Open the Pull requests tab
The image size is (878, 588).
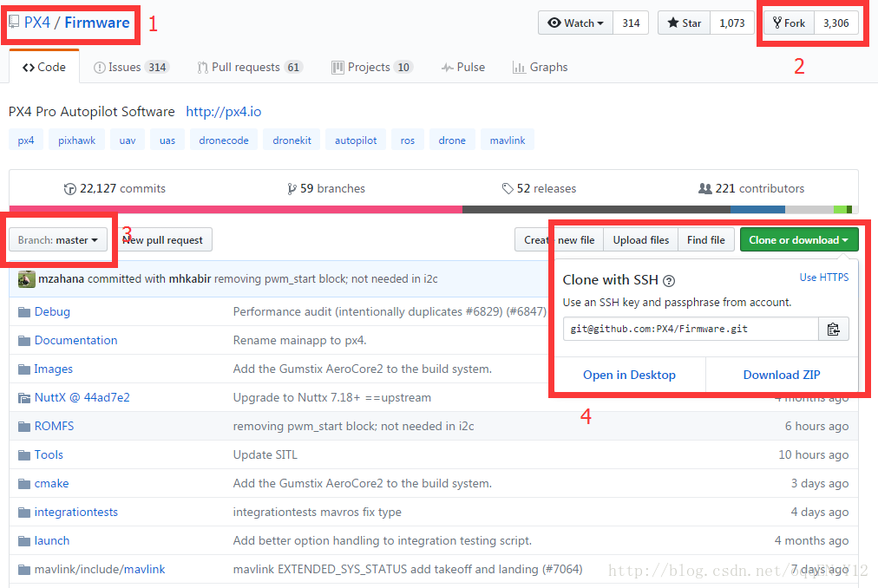pos(250,67)
